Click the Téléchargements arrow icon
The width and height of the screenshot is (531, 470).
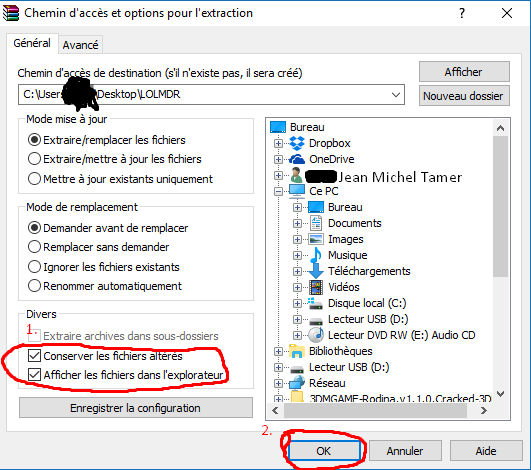pos(316,271)
